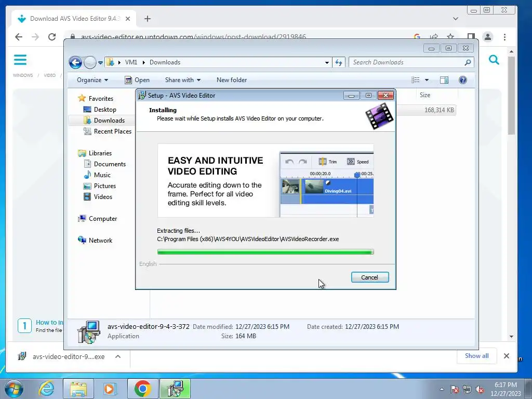Click the search magnifier icon in Explorer

(468, 62)
